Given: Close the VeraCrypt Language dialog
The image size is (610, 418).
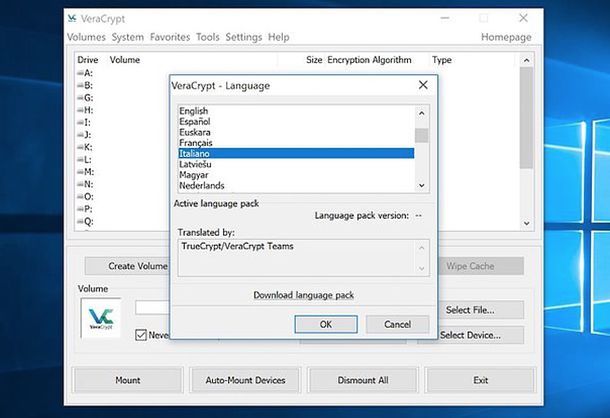Looking at the screenshot, I should pyautogui.click(x=423, y=85).
